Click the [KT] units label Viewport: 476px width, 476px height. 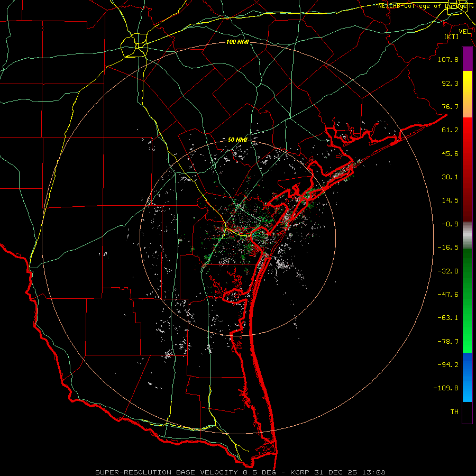[x=451, y=36]
